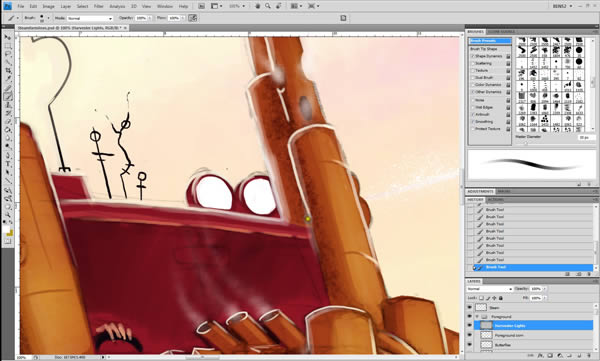Viewport: 600px width, 361px height.
Task: Open the BINS2 workspace switcher
Action: point(562,6)
